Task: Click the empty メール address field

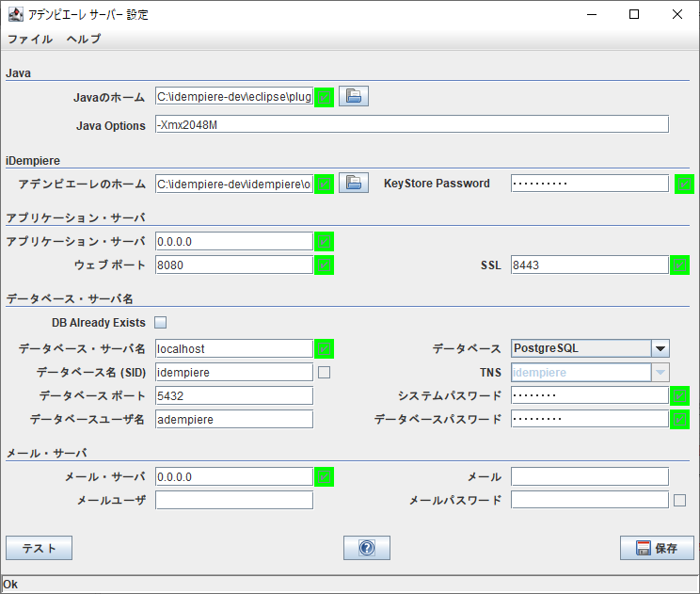Action: (x=590, y=476)
